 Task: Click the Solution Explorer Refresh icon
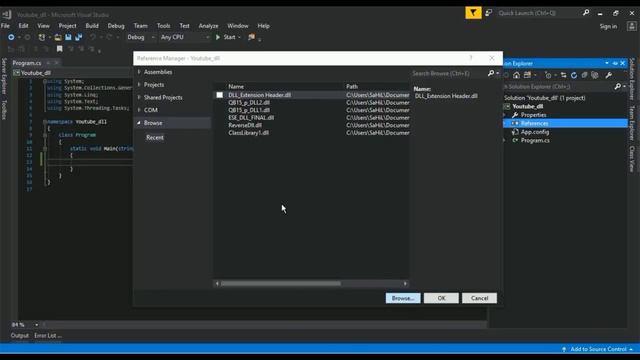click(574, 75)
